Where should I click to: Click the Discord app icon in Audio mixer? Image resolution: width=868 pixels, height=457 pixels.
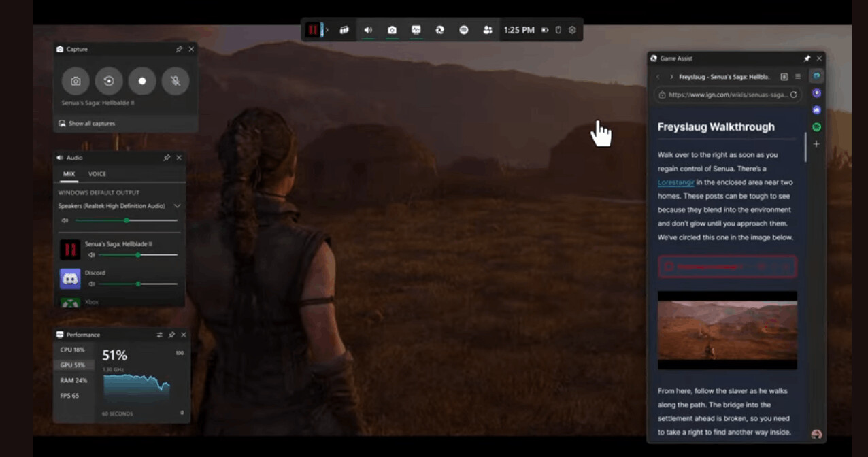click(70, 278)
